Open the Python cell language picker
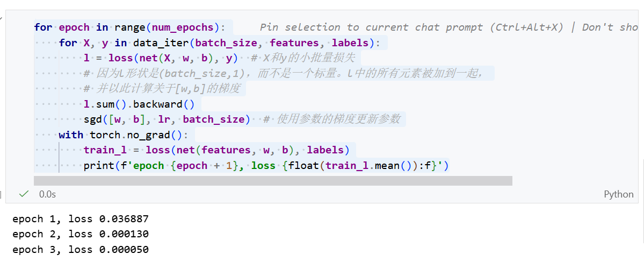 pos(618,194)
